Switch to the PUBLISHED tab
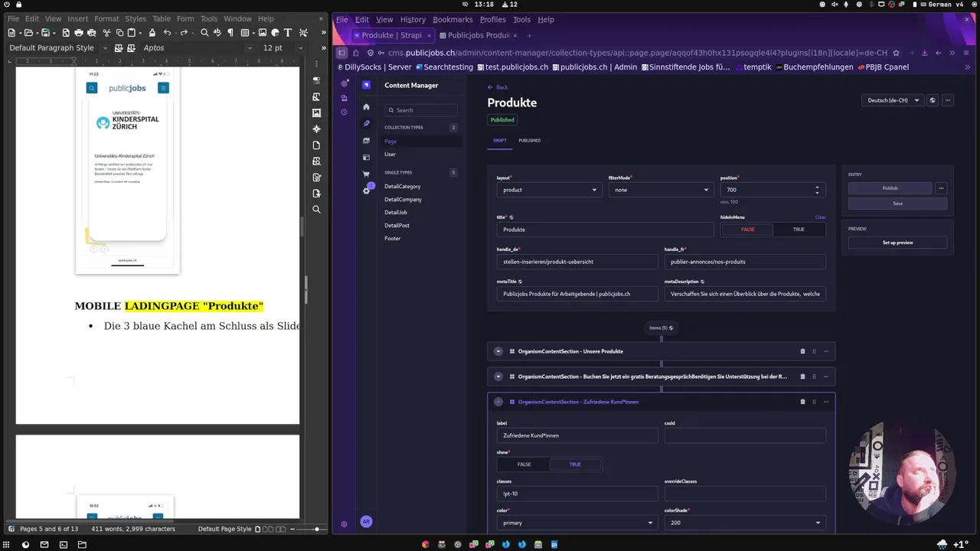The width and height of the screenshot is (980, 551). [x=529, y=141]
